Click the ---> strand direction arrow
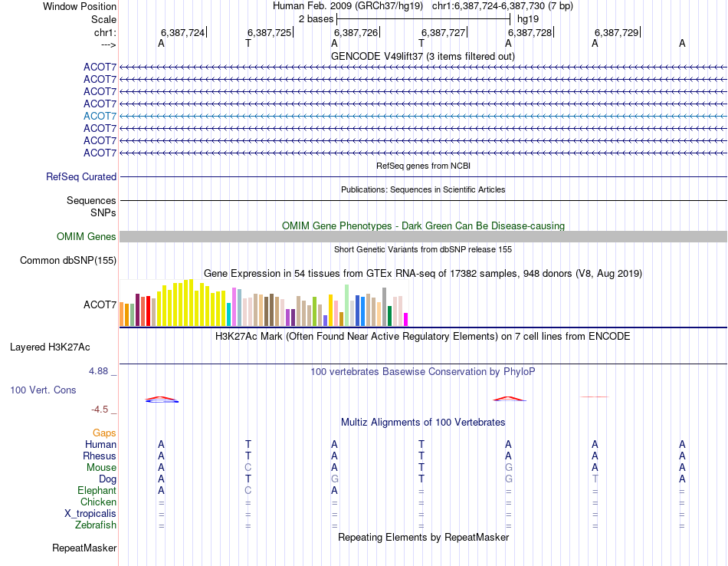Viewport: 728px width, 566px height. pos(109,44)
